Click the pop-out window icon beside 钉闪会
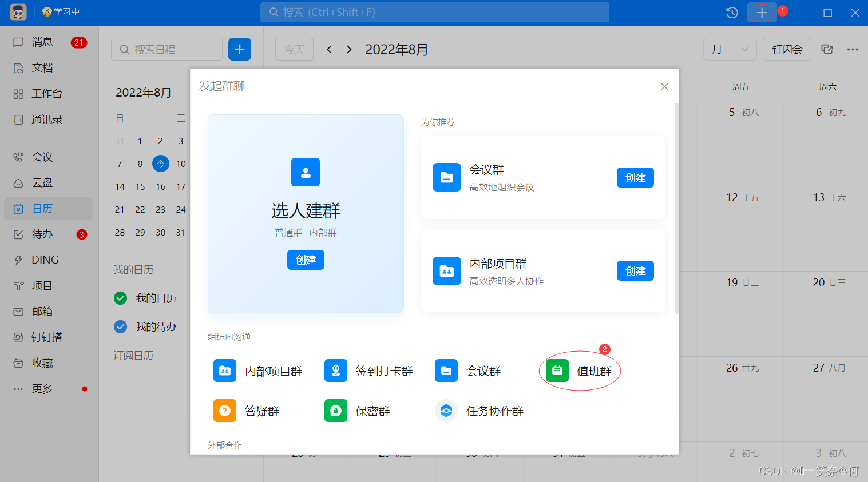Image resolution: width=868 pixels, height=482 pixels. (x=827, y=50)
